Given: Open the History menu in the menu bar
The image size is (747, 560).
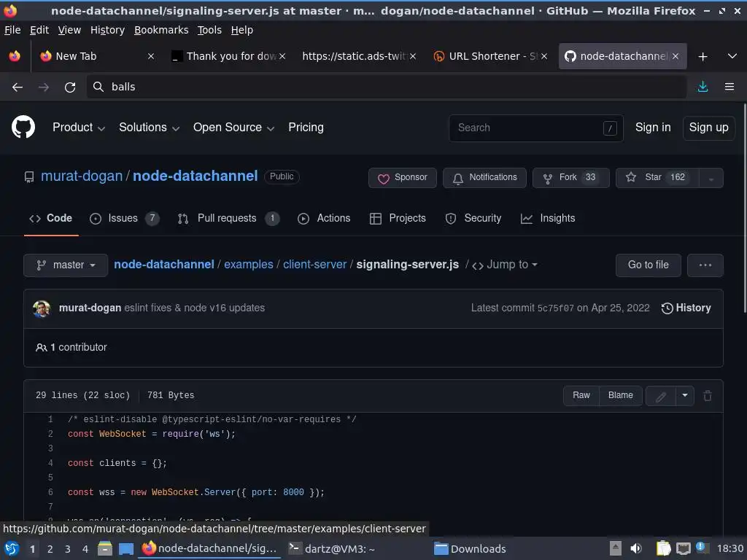Looking at the screenshot, I should (108, 30).
